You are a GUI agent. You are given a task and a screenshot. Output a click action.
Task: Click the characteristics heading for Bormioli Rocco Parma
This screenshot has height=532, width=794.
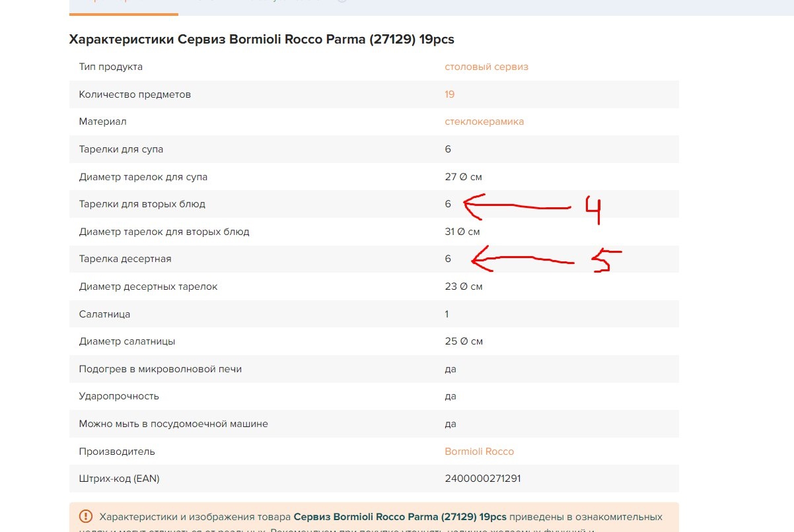[x=262, y=39]
